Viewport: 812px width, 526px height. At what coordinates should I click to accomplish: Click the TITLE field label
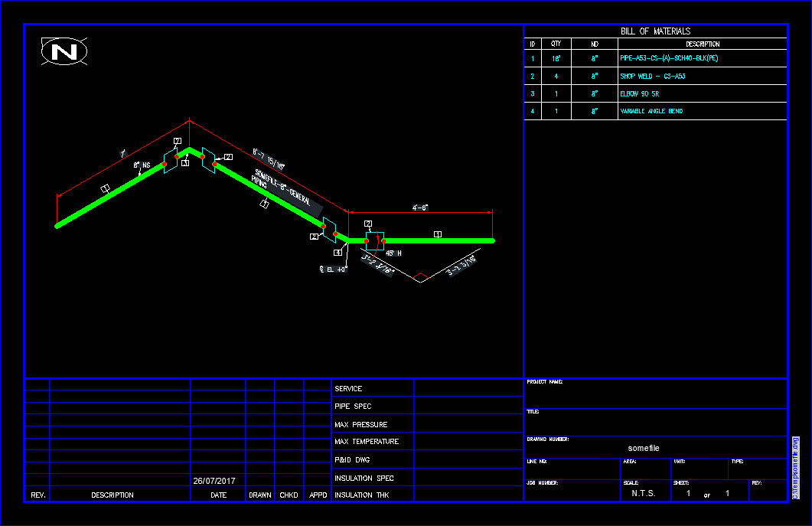pos(533,411)
